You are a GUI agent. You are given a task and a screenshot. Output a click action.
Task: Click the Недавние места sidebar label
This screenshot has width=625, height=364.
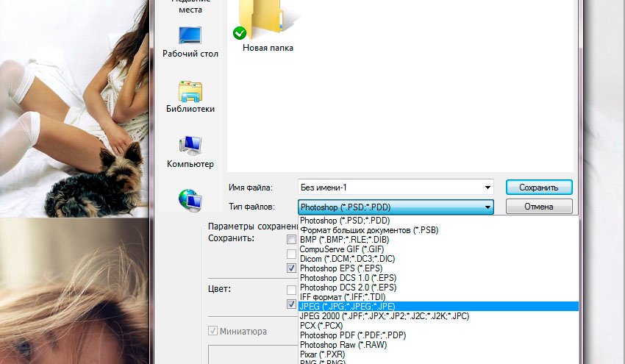(190, 7)
